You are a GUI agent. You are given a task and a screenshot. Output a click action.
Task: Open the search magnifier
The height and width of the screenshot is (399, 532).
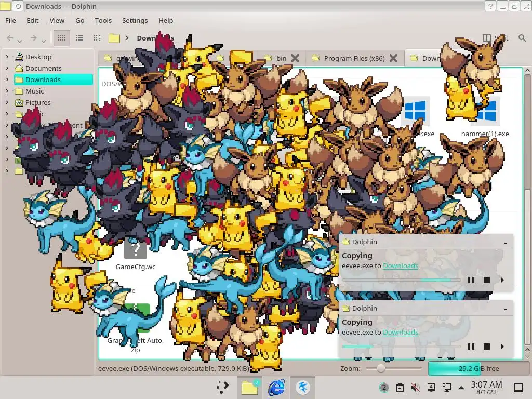click(x=522, y=37)
